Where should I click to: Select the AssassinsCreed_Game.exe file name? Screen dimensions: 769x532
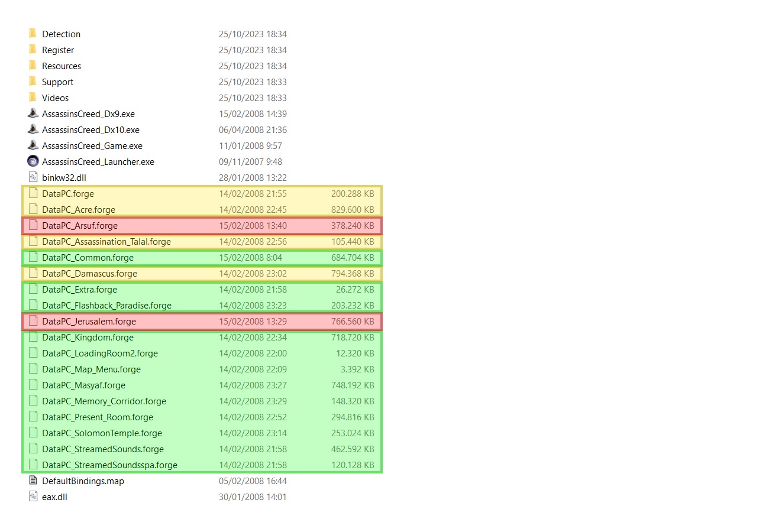[92, 146]
